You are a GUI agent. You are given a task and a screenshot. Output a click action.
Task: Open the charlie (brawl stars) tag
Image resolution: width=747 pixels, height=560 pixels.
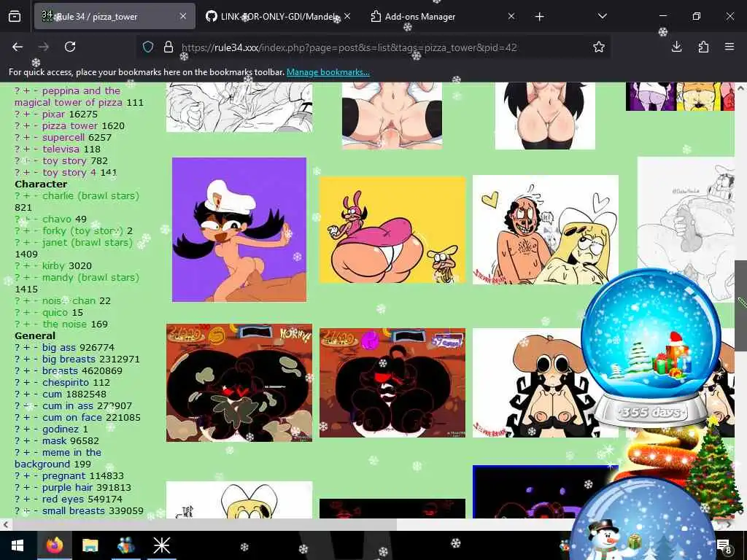tap(90, 195)
